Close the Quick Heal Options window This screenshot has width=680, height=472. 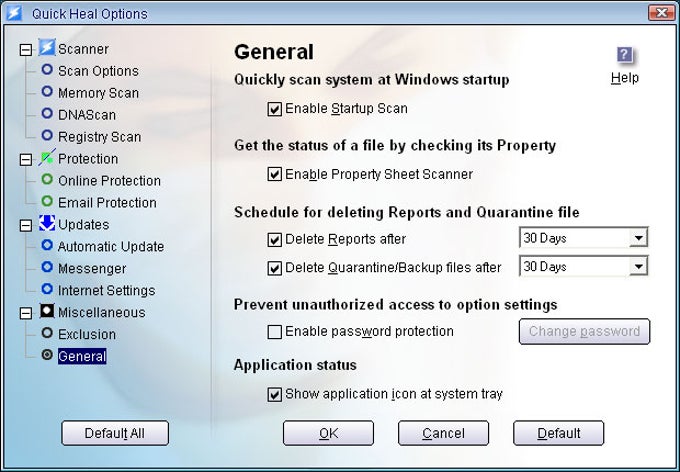[x=661, y=13]
